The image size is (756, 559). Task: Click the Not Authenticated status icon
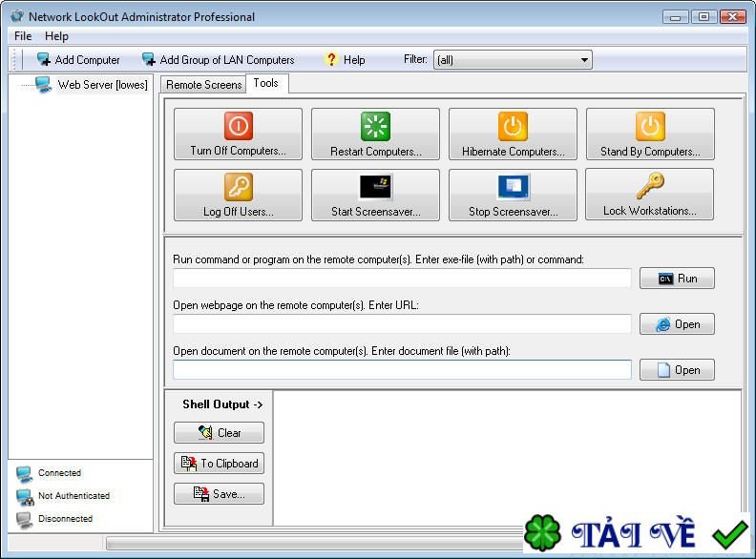pyautogui.click(x=25, y=497)
